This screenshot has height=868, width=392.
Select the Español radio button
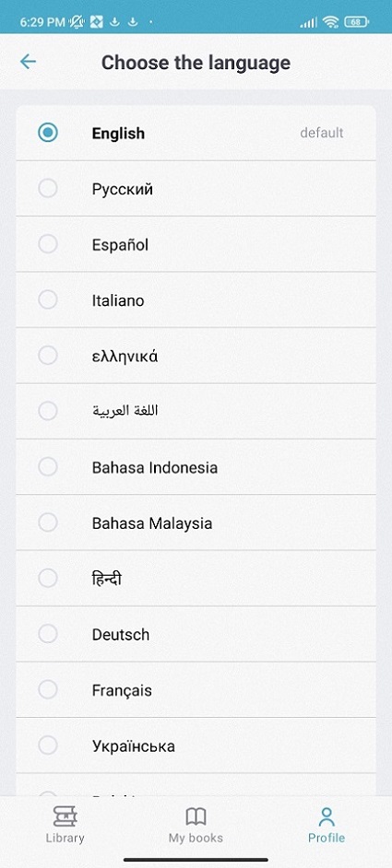[48, 244]
